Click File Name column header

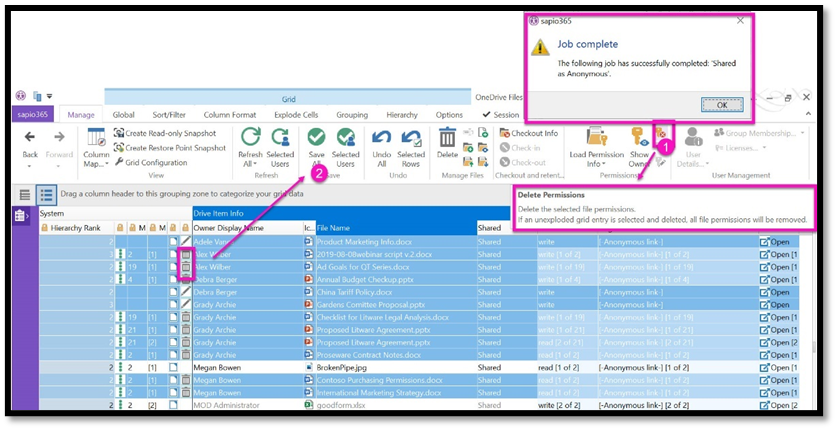[x=396, y=228]
